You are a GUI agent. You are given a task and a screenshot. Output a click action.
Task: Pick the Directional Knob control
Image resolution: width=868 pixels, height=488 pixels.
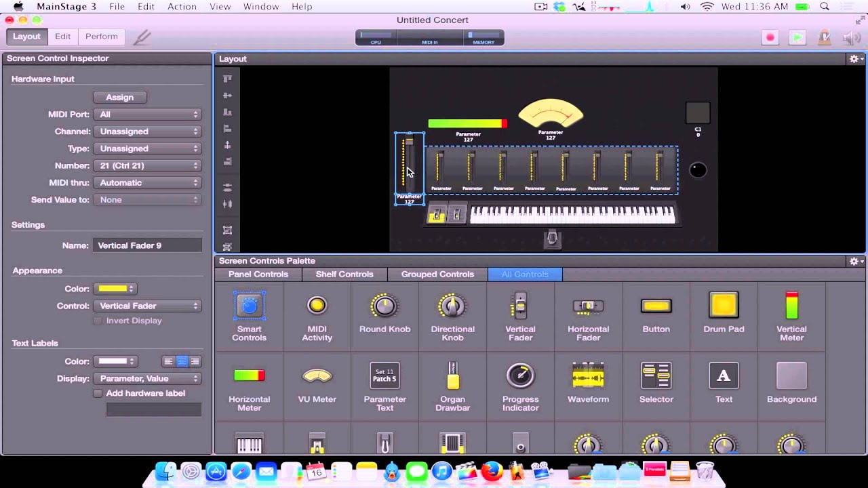tap(452, 306)
